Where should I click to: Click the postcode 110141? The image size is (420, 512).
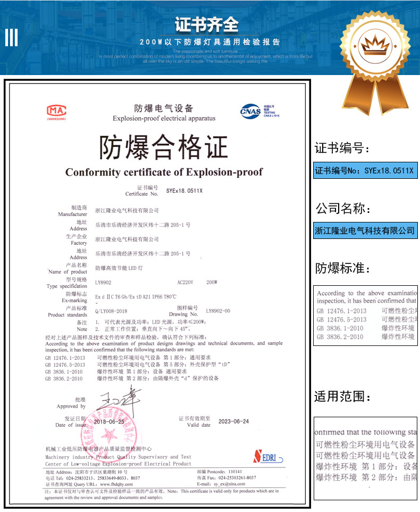point(235,472)
